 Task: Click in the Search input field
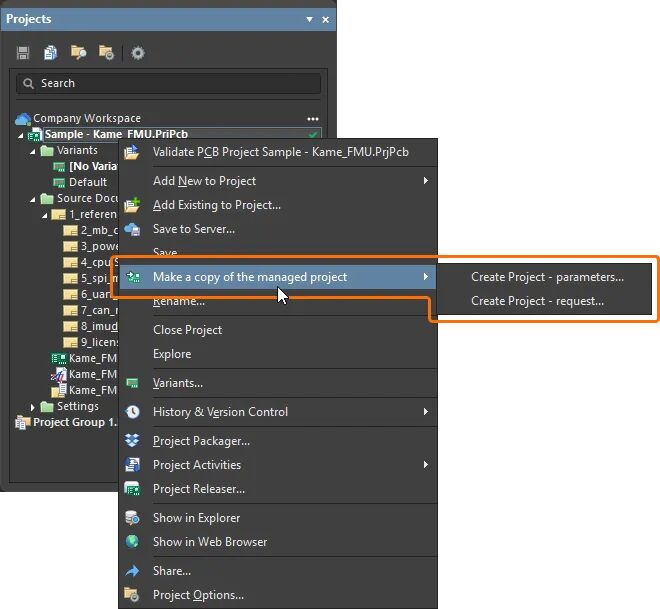[170, 84]
